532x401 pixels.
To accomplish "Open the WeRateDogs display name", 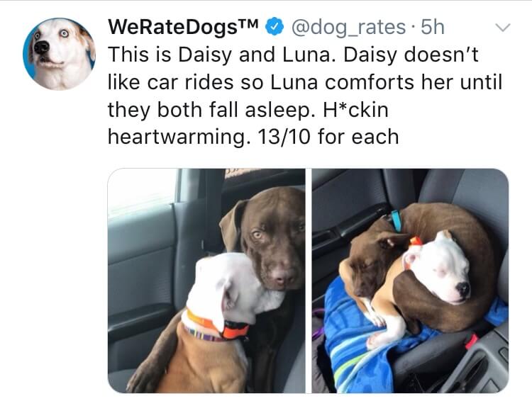I will (x=183, y=27).
